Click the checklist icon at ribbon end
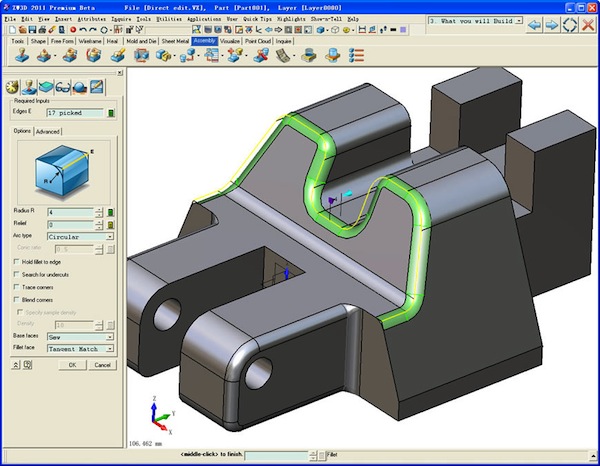Screen dimensions: 600x466 356,55
